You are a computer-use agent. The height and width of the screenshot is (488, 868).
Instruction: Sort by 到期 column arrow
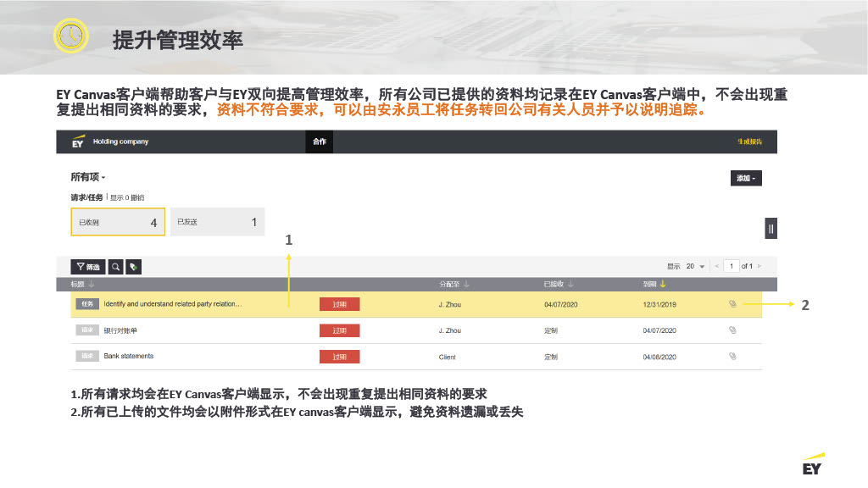(x=663, y=284)
